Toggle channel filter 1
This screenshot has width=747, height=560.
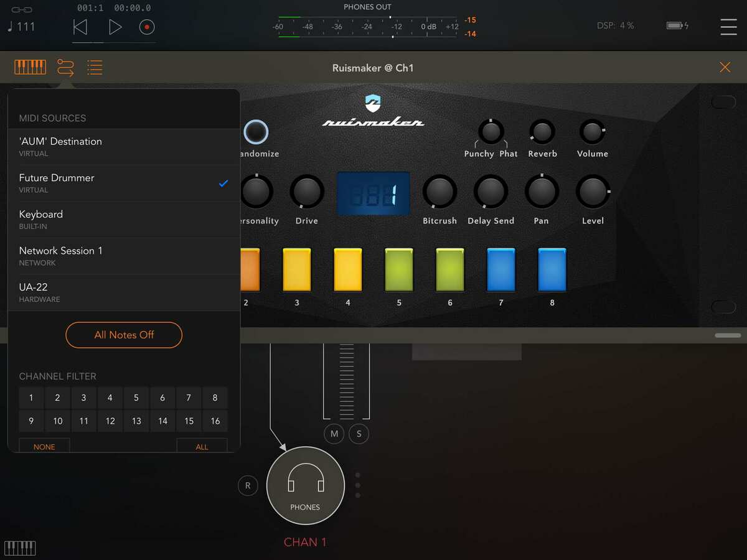[31, 398]
